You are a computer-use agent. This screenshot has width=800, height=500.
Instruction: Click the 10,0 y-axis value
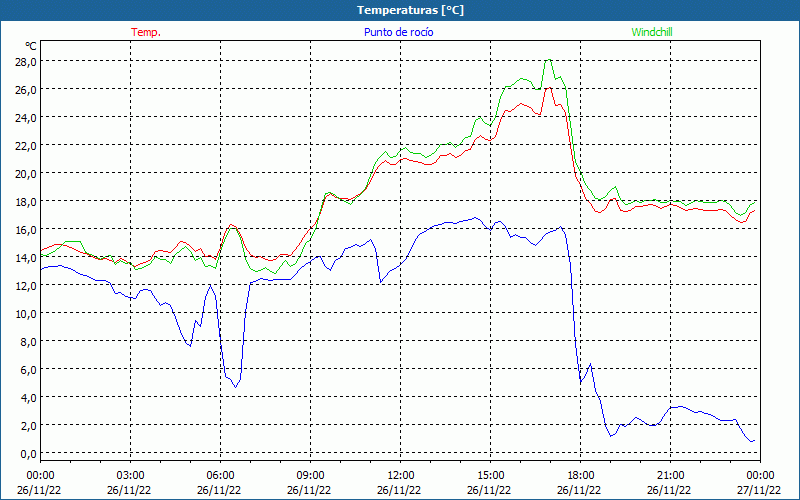tap(26, 314)
